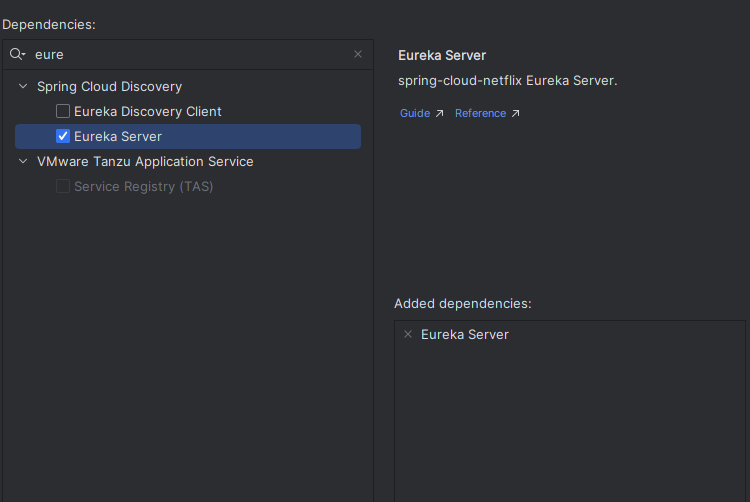The width and height of the screenshot is (750, 502).
Task: Collapse the Spring Cloud Discovery group
Action: [22, 86]
